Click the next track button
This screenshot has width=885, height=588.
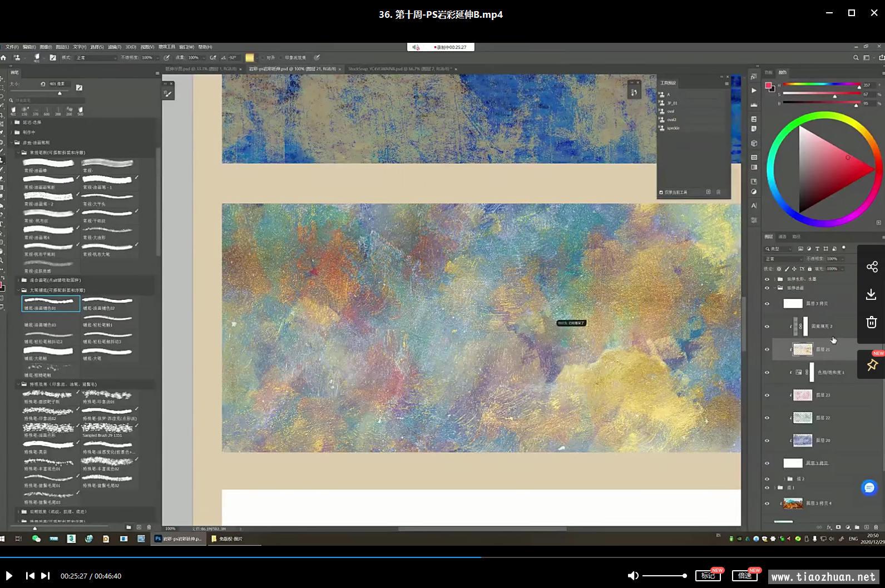(46, 576)
